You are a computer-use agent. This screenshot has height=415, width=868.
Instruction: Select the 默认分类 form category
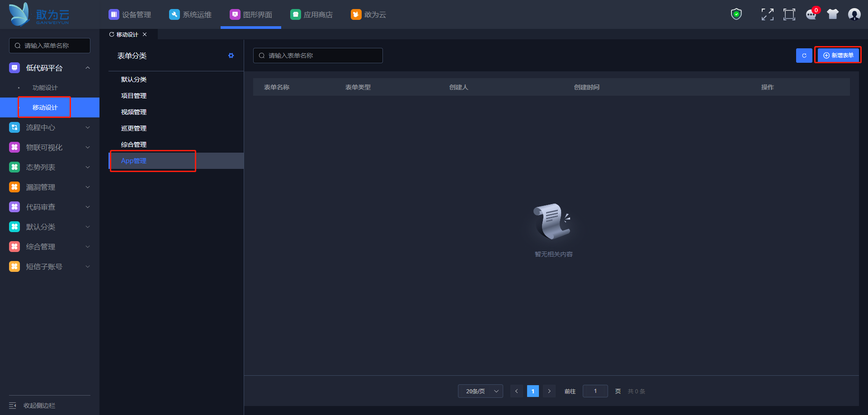176,79
